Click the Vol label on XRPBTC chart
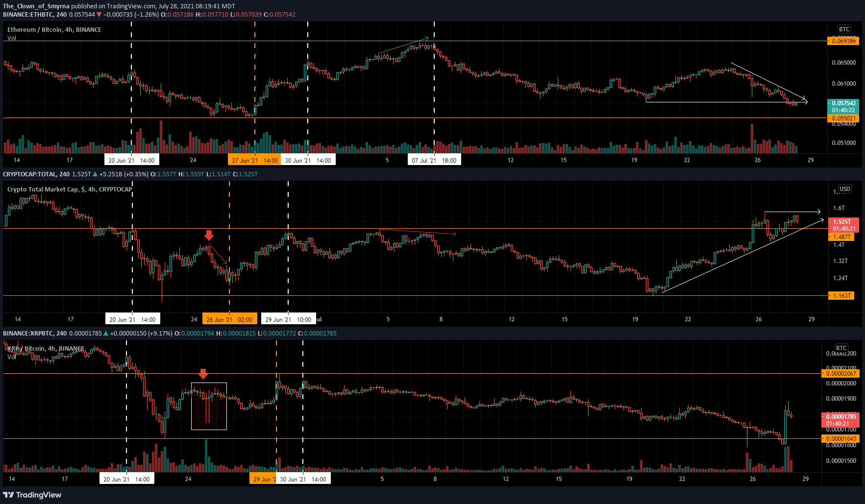Image resolution: width=865 pixels, height=504 pixels. point(12,357)
